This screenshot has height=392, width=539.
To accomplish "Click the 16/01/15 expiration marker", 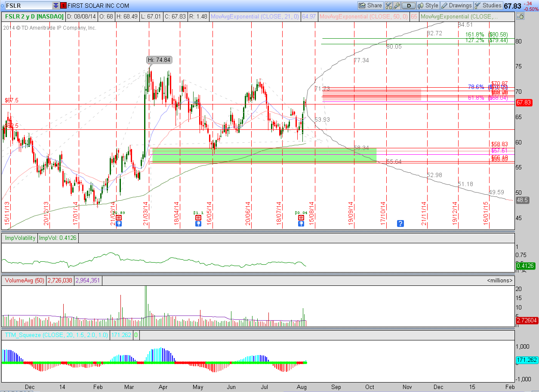I will pyautogui.click(x=486, y=214).
